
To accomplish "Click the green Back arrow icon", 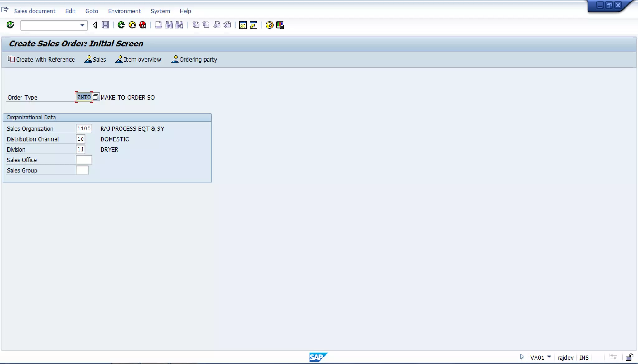I will pyautogui.click(x=121, y=25).
